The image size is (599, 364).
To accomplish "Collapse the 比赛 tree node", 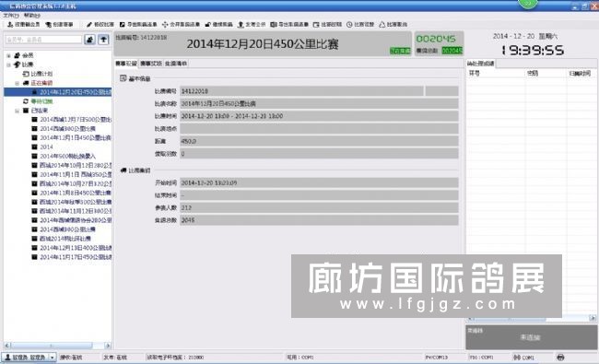I will 8,65.
